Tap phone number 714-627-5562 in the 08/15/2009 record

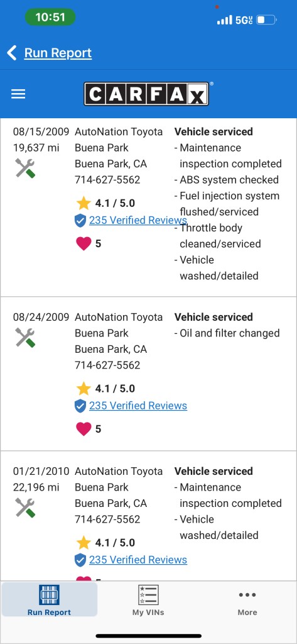[107, 179]
